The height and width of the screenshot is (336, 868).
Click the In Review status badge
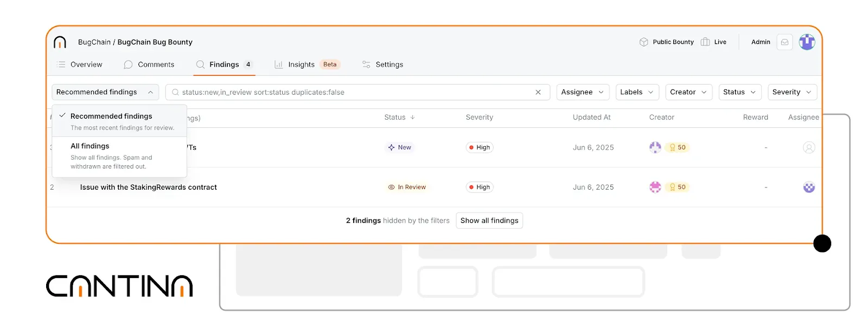click(x=407, y=188)
